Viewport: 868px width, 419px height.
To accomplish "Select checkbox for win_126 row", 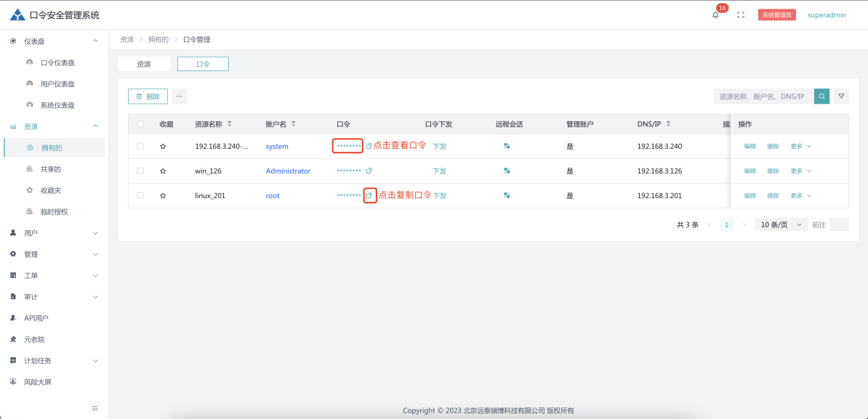I will pos(140,171).
